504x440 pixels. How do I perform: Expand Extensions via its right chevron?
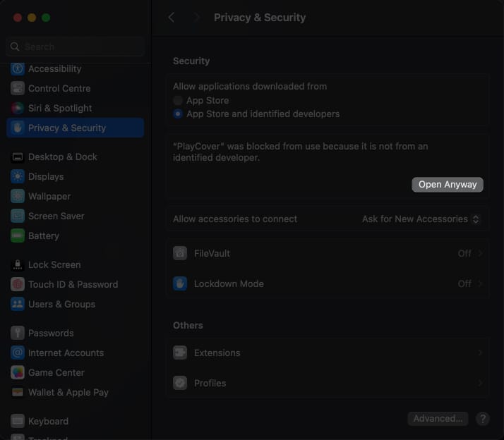[480, 353]
